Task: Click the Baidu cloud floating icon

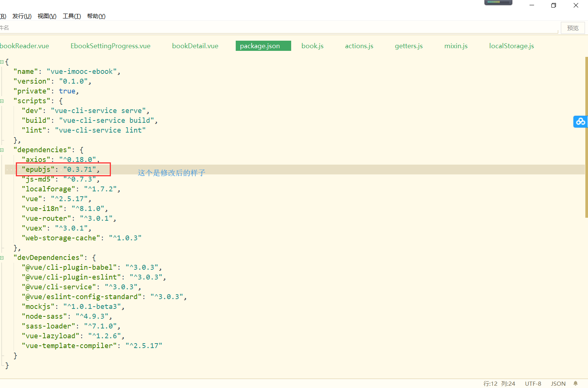Action: [x=580, y=121]
